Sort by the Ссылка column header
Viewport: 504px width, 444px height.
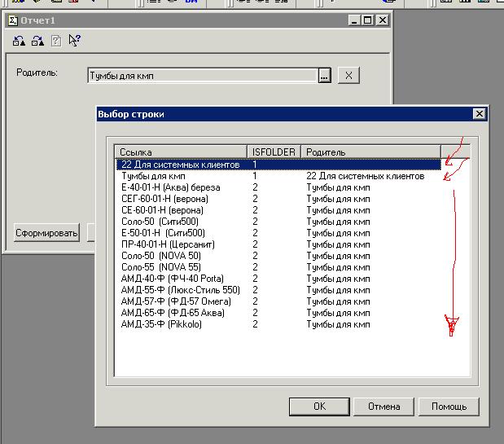click(x=181, y=152)
